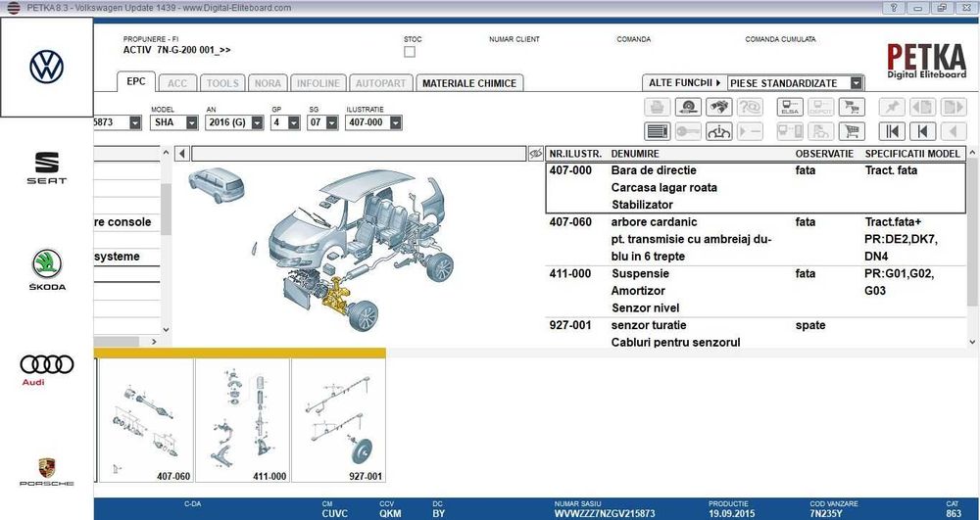Click the greyed-out key icon
This screenshot has width=980, height=520.
point(688,132)
